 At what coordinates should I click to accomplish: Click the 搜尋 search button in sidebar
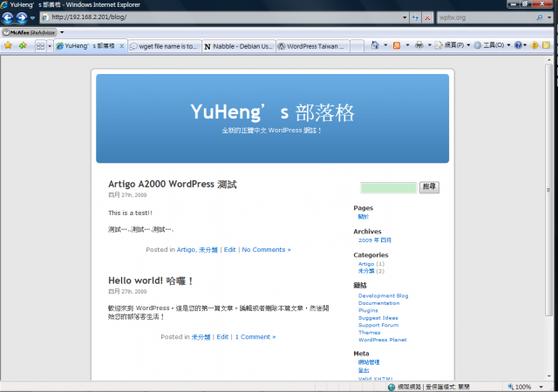(429, 187)
